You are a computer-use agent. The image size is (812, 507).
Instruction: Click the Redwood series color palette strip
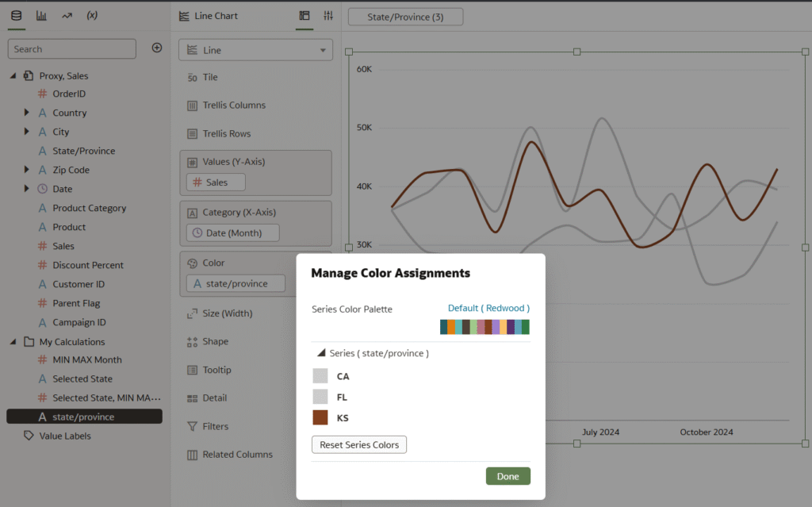pyautogui.click(x=485, y=327)
